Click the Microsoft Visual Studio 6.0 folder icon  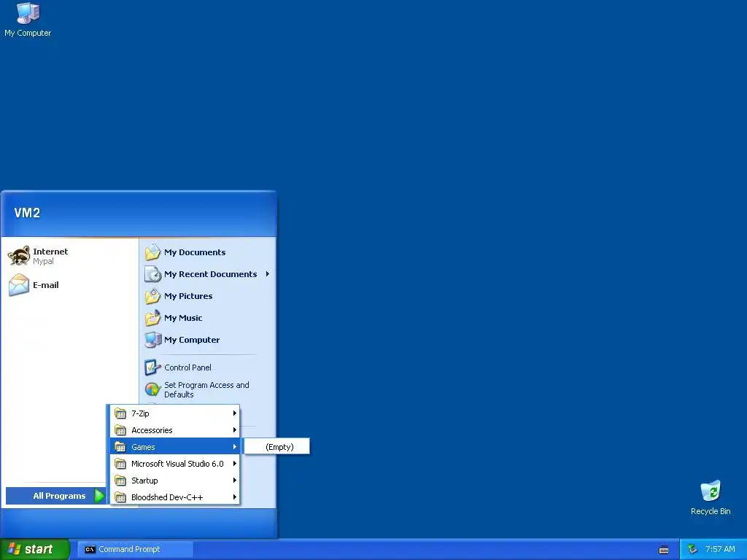120,463
